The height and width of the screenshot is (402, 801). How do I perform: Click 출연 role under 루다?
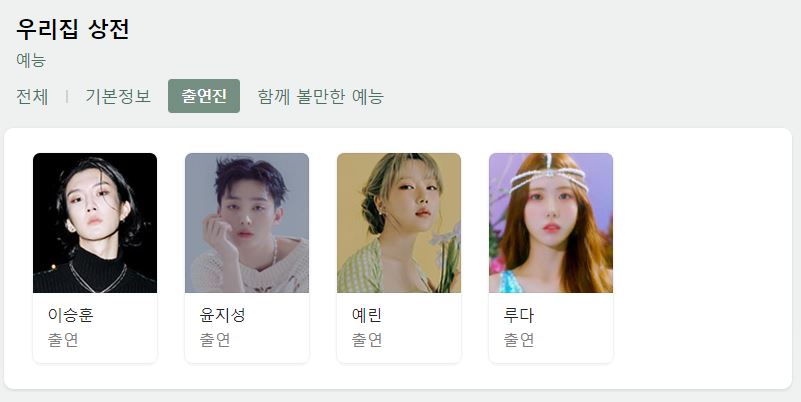519,340
